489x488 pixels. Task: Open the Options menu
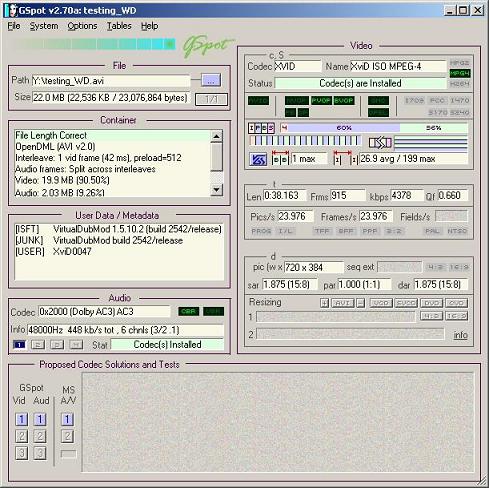tap(82, 26)
